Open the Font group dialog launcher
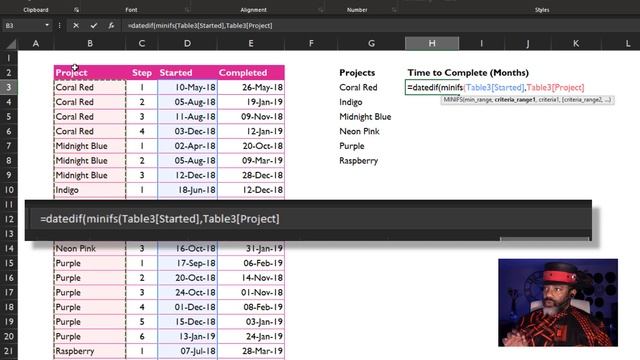640x360 pixels. pos(187,10)
